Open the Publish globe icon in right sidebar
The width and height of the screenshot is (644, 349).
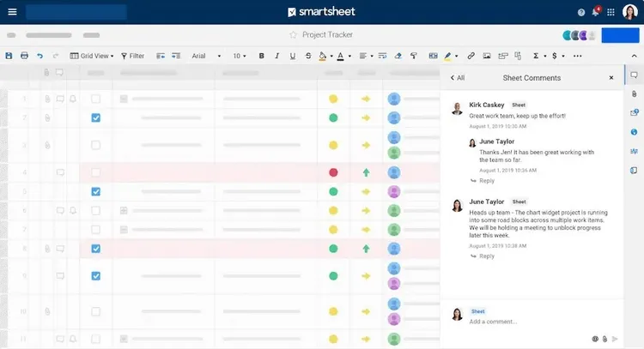(x=635, y=132)
